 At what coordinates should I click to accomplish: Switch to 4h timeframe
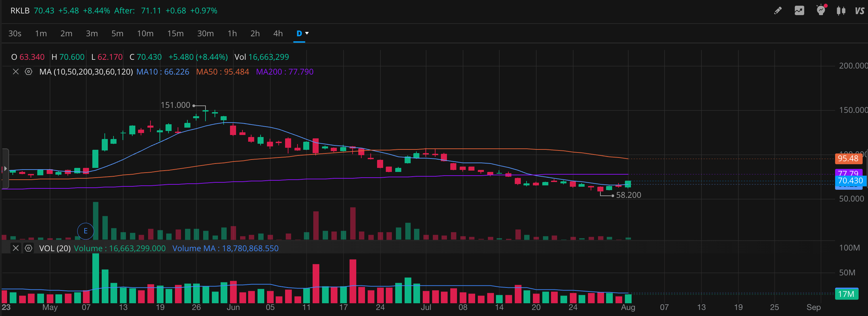278,33
